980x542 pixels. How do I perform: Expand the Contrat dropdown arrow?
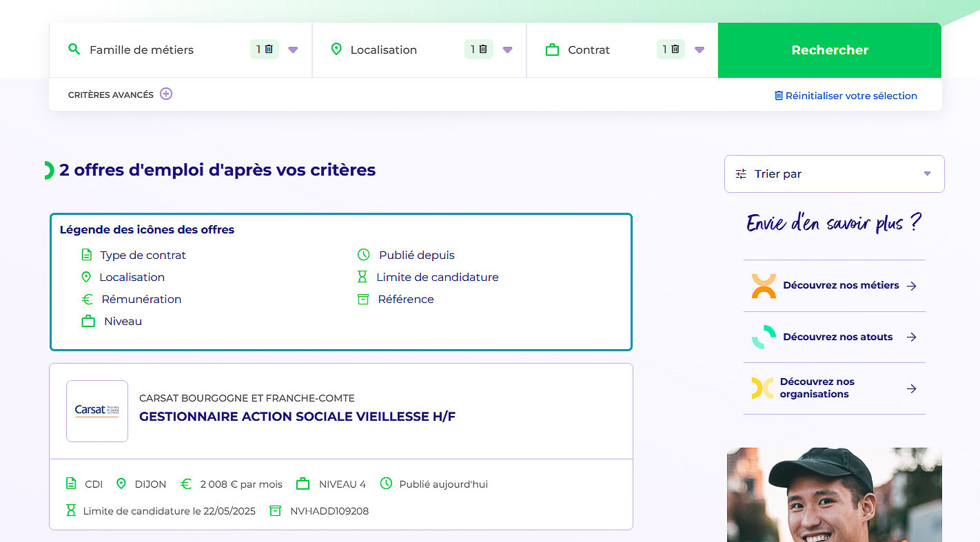click(x=700, y=50)
